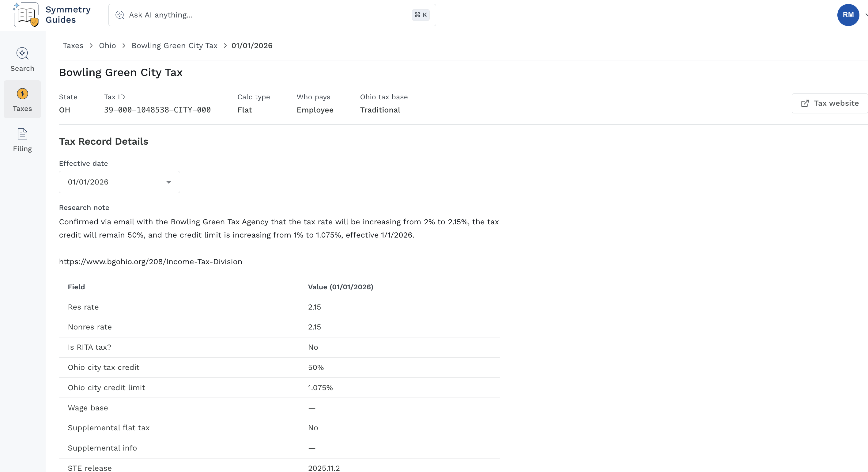
Task: Click the Res rate field label
Action: pos(83,307)
